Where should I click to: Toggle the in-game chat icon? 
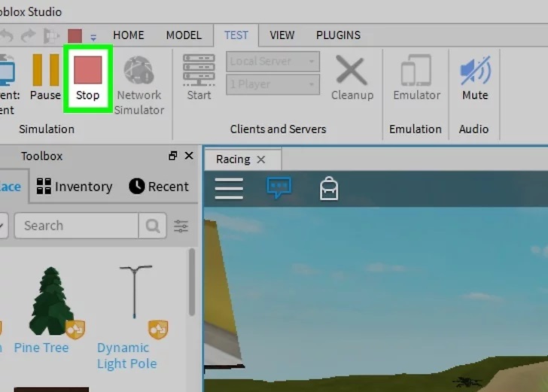279,187
